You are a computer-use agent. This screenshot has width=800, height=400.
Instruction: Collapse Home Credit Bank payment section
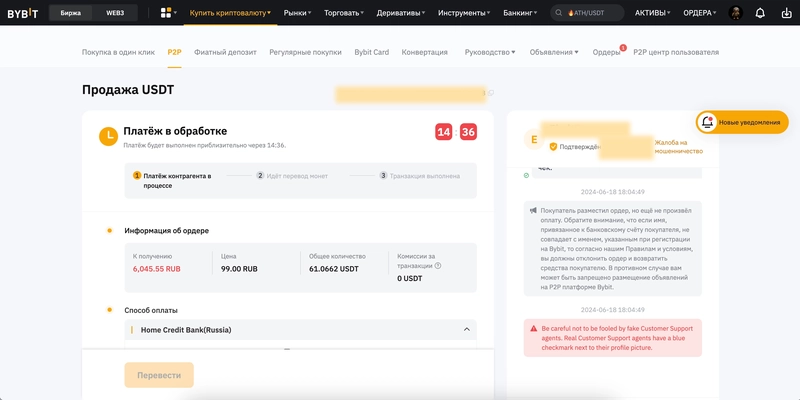coord(466,330)
